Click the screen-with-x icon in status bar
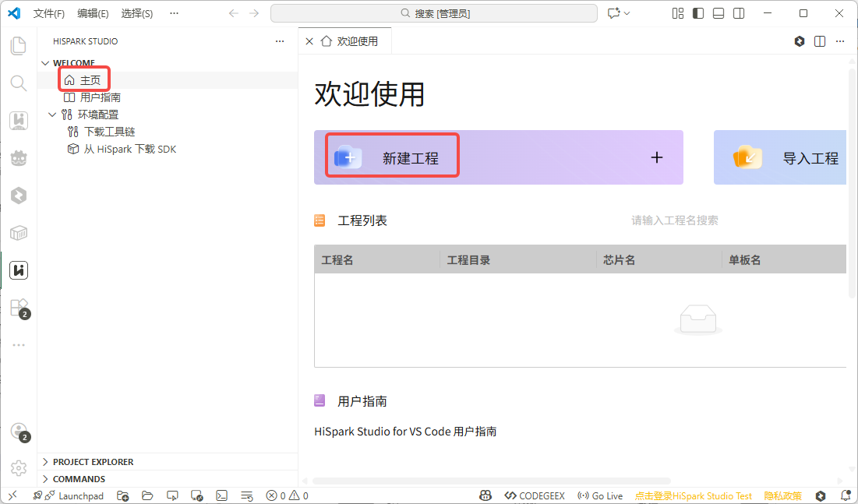Screen dimensions: 858x504 (x=197, y=495)
